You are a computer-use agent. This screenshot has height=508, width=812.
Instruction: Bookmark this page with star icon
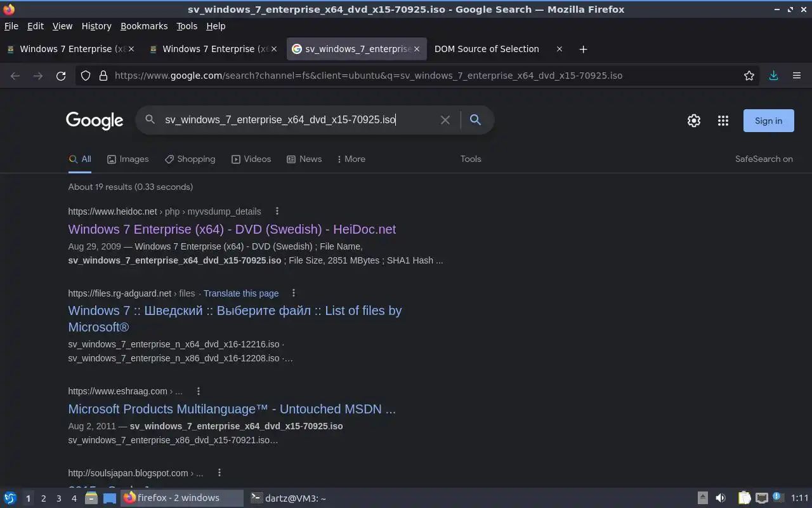(749, 76)
